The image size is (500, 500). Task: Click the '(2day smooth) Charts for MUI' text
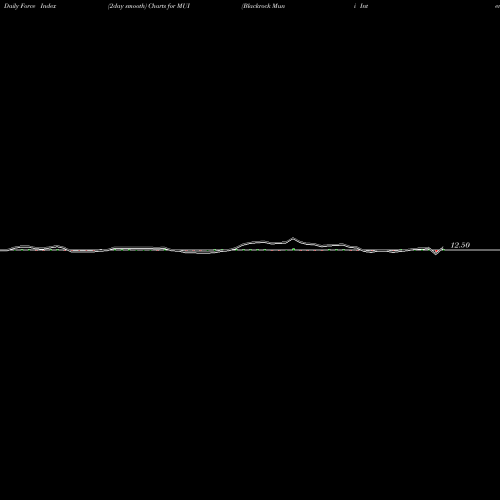pos(149,6)
